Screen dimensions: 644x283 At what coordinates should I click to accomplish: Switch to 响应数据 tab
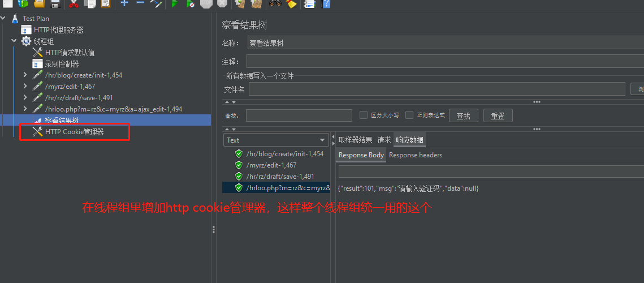(x=409, y=140)
